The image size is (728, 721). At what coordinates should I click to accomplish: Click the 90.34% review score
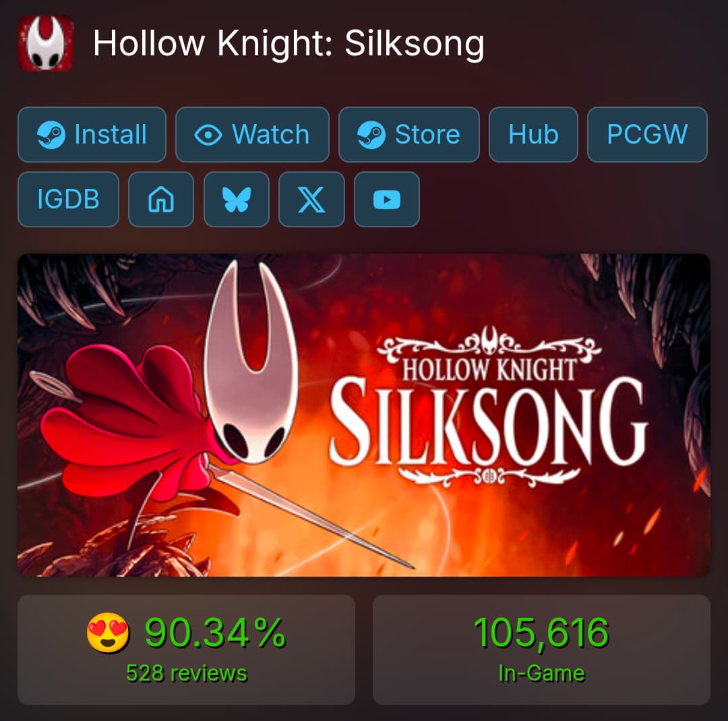(x=215, y=632)
